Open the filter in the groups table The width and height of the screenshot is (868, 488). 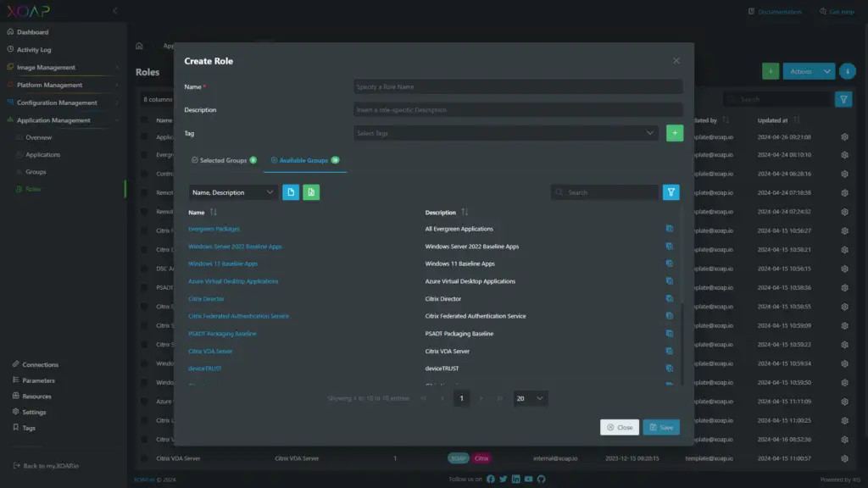[671, 192]
